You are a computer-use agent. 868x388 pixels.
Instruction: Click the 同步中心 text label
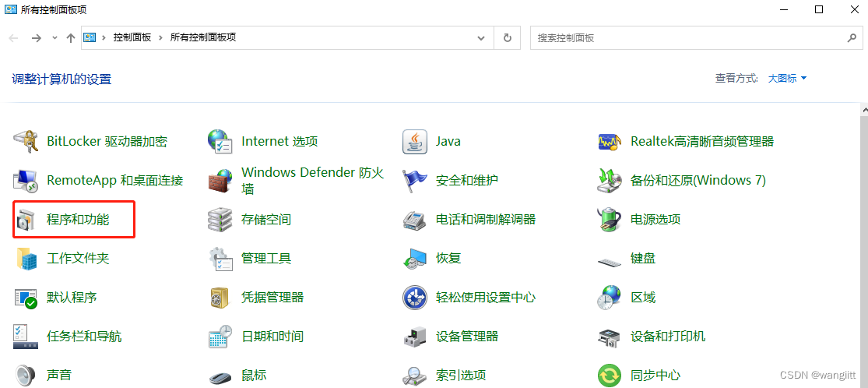(x=655, y=376)
